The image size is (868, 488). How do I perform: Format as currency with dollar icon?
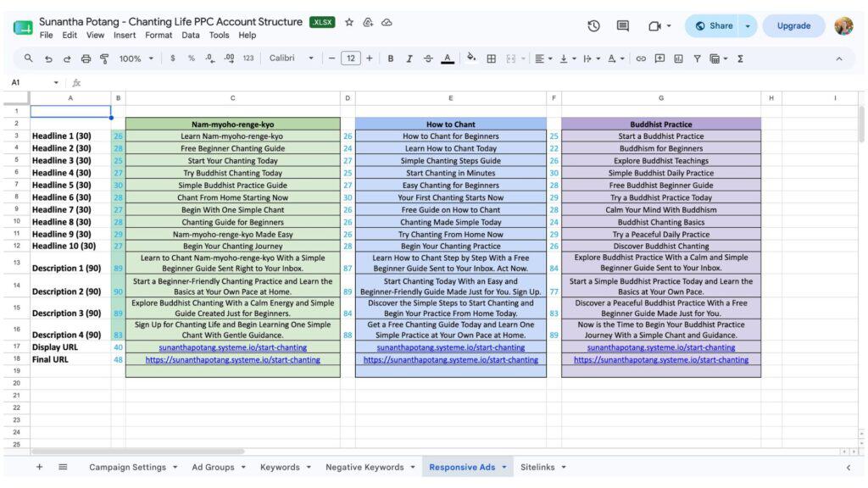(x=173, y=58)
